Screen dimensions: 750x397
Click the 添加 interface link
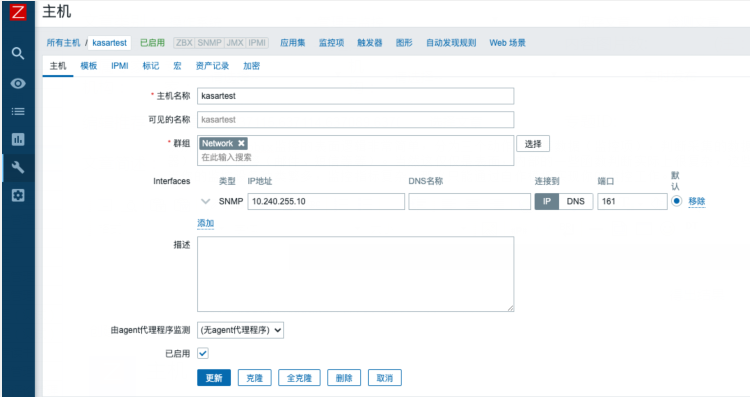coord(206,223)
